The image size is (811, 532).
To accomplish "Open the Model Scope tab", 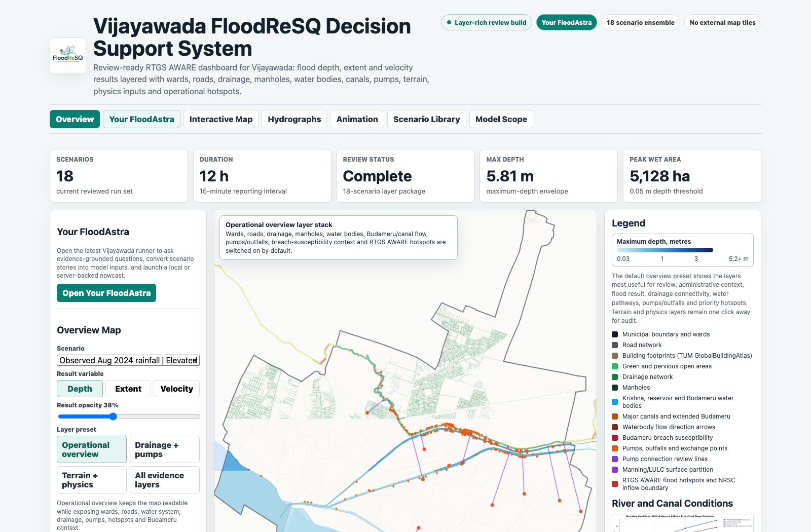I will pyautogui.click(x=501, y=119).
